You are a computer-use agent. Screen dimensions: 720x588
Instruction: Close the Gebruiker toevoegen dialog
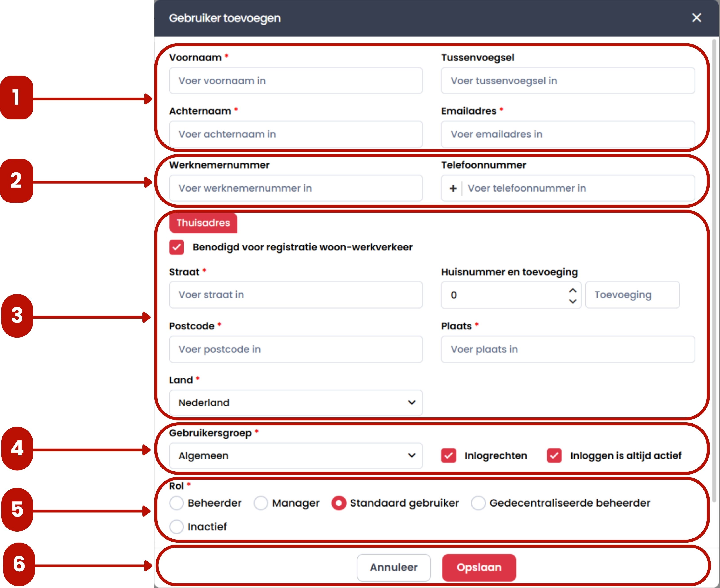696,18
